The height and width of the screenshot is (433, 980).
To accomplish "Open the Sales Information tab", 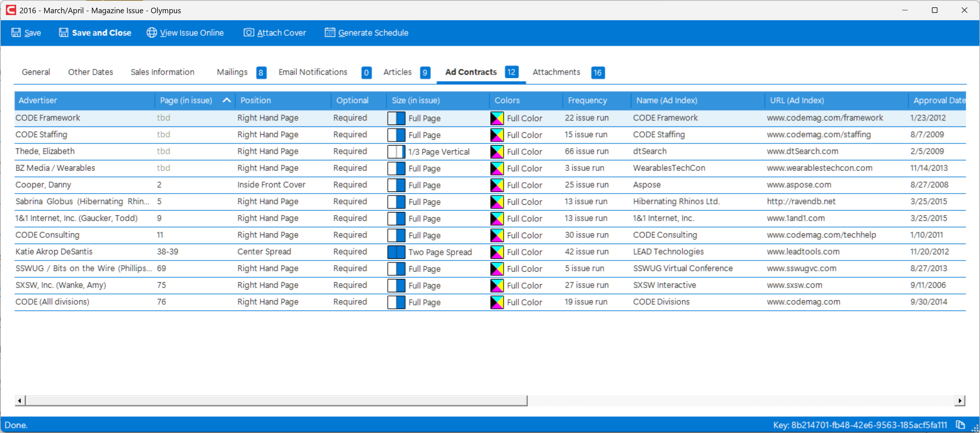I will point(162,72).
